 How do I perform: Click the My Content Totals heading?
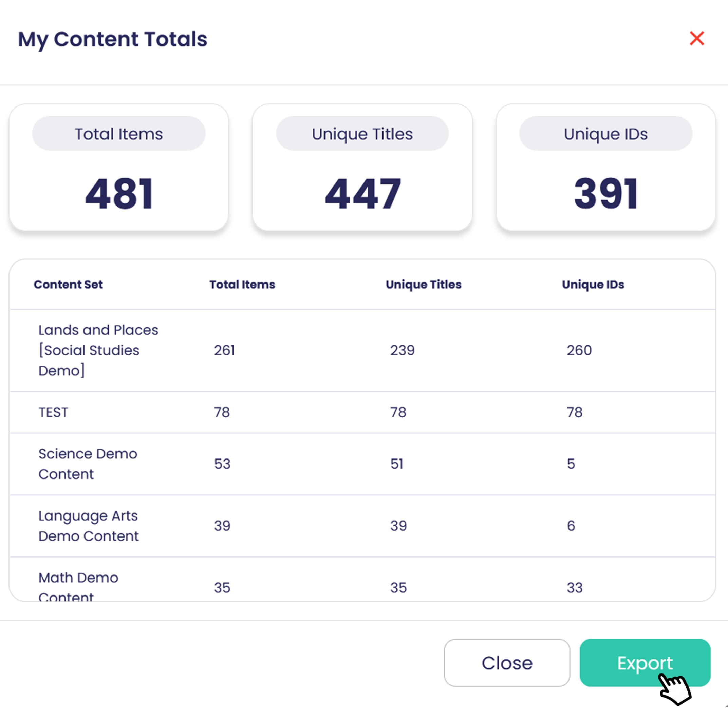click(113, 39)
